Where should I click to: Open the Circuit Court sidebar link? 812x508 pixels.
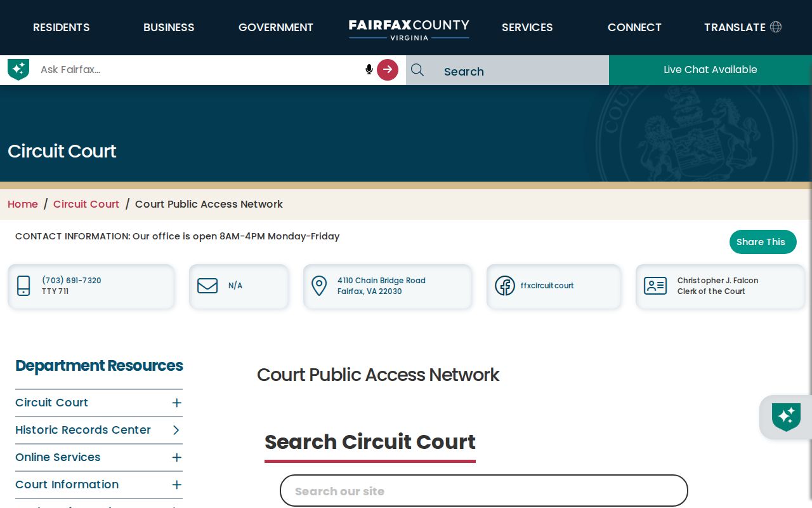point(51,403)
